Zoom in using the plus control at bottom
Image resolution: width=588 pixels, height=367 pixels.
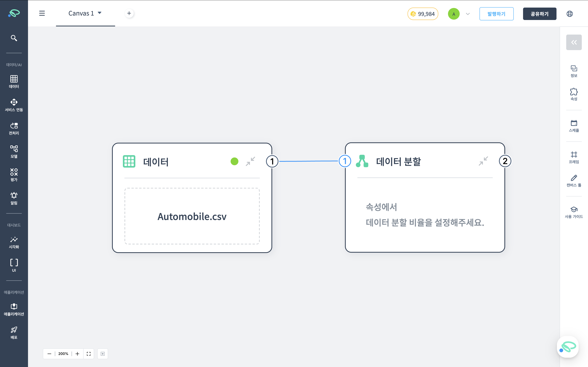(x=77, y=354)
